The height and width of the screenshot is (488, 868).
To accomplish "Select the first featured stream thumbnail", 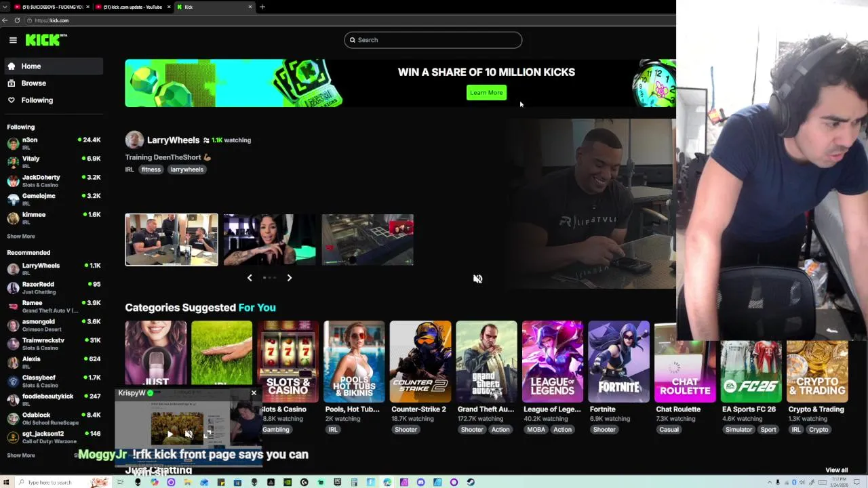I will (172, 240).
